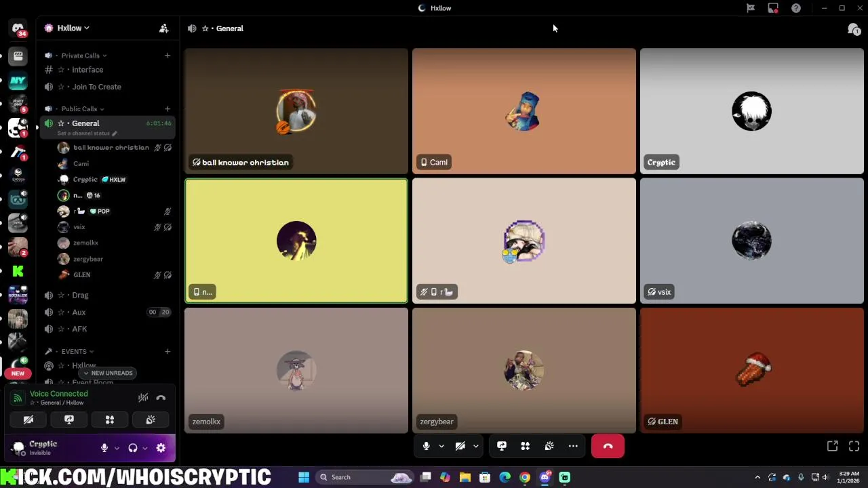Open the soundboard in the bottom call bar

(x=549, y=446)
